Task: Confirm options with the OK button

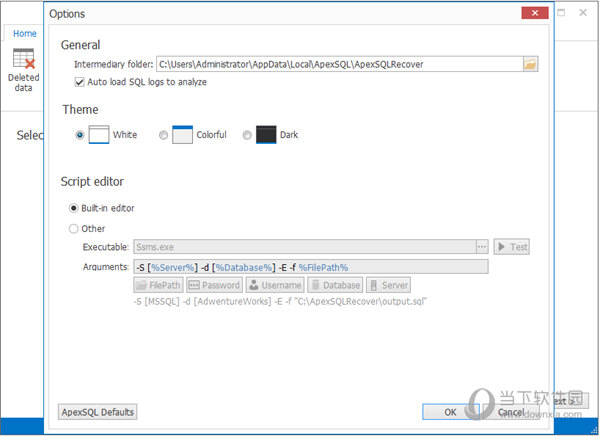Action: click(x=450, y=412)
